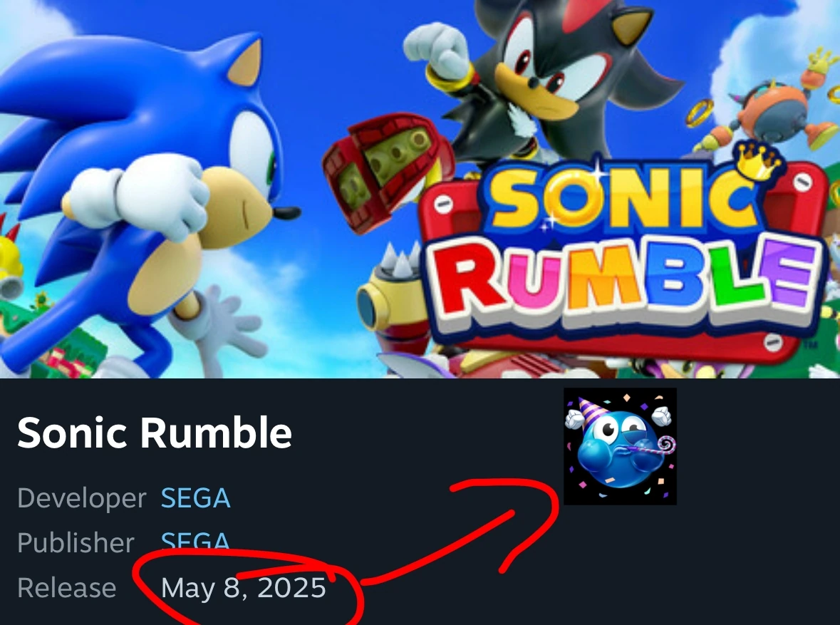Select the Sonic Rumble game title text
Viewport: 840px width, 625px height.
(155, 432)
